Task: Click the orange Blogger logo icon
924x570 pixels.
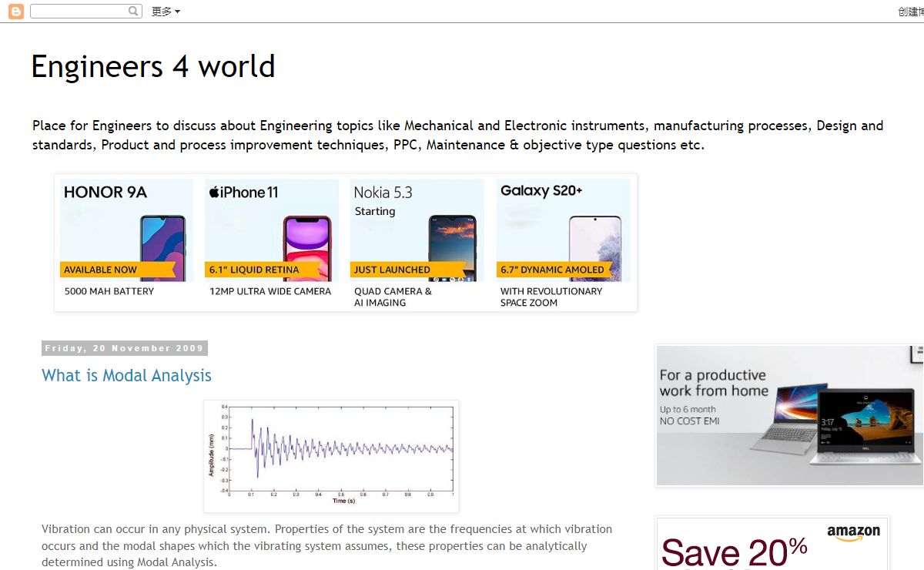Action: coord(15,12)
